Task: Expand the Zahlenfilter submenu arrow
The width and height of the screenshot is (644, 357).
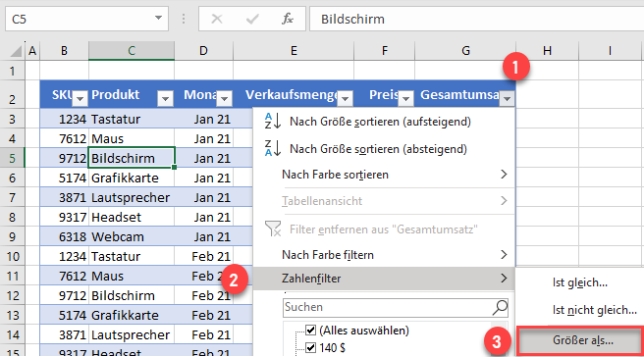Action: [504, 279]
